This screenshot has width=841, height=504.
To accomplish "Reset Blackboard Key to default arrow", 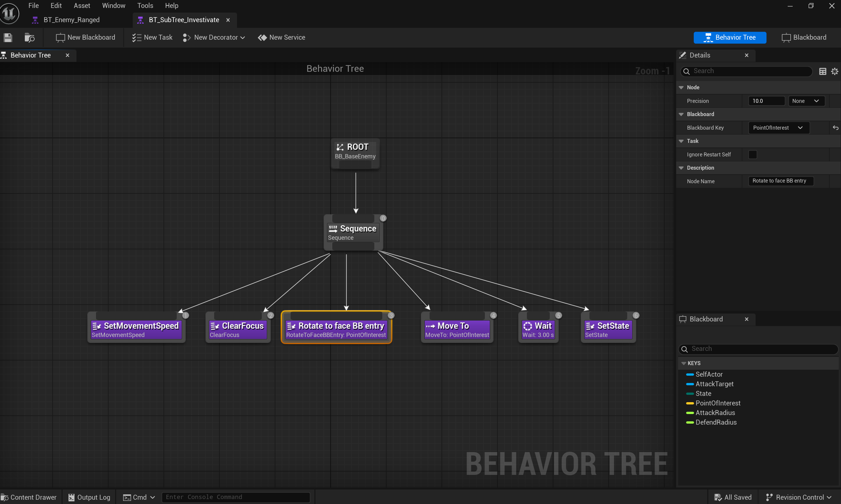I will (835, 128).
